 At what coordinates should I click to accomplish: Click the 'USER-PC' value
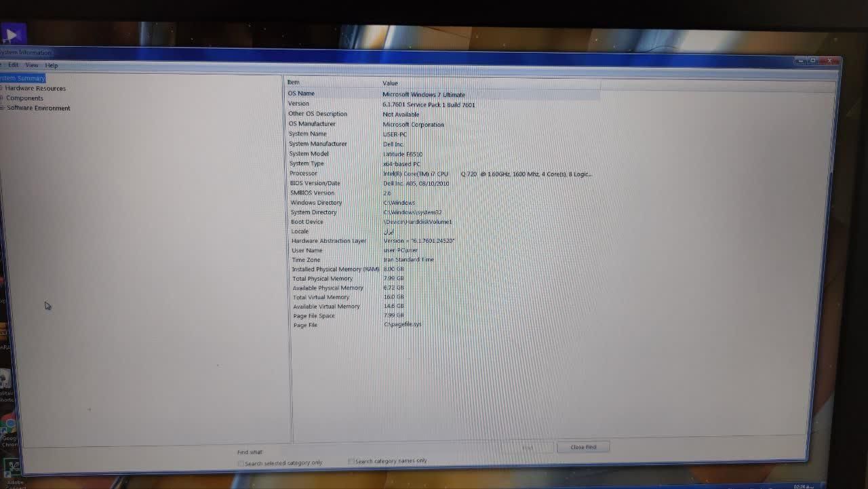tap(395, 134)
